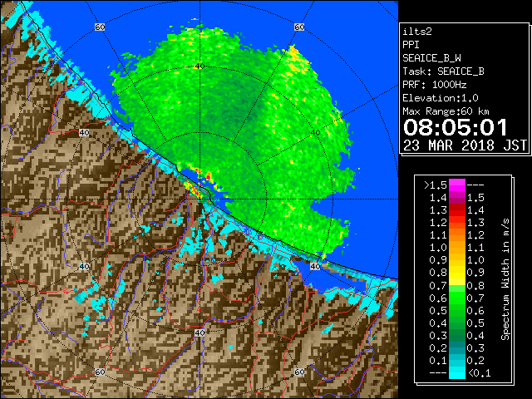
Task: Click the 'ilts2' radar site name
Action: point(417,32)
